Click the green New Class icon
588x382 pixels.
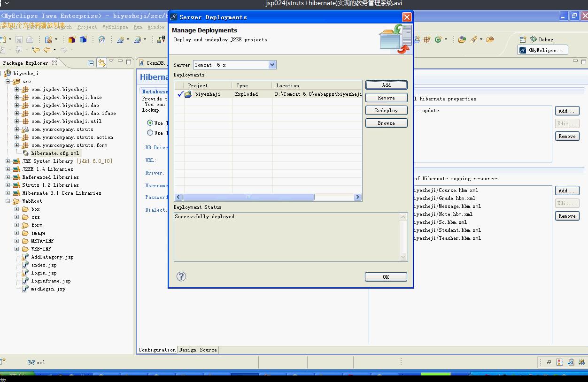[438, 39]
